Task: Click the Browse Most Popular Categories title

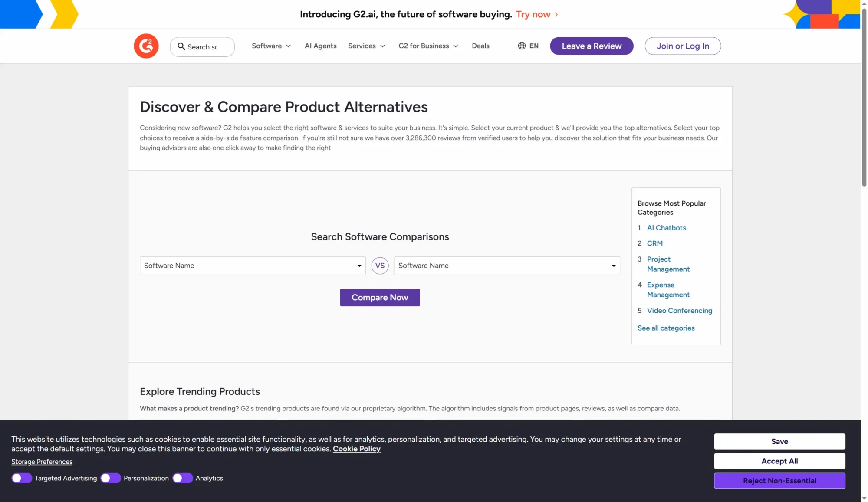Action: [x=671, y=208]
